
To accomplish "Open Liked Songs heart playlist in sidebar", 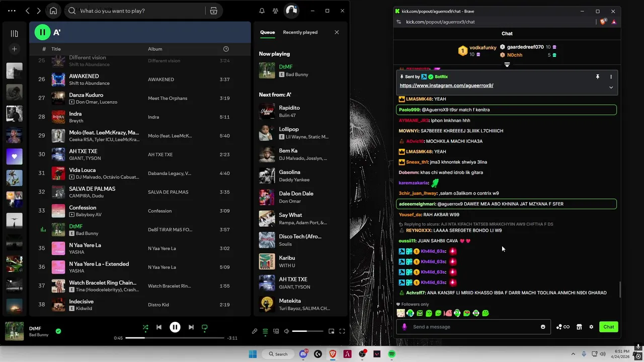I will pos(14,156).
